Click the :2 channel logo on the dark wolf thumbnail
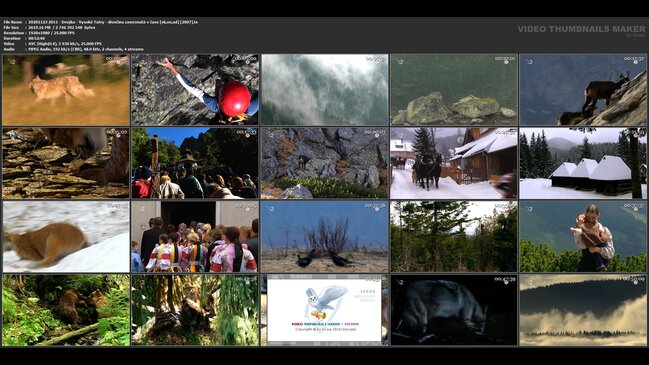 click(400, 282)
